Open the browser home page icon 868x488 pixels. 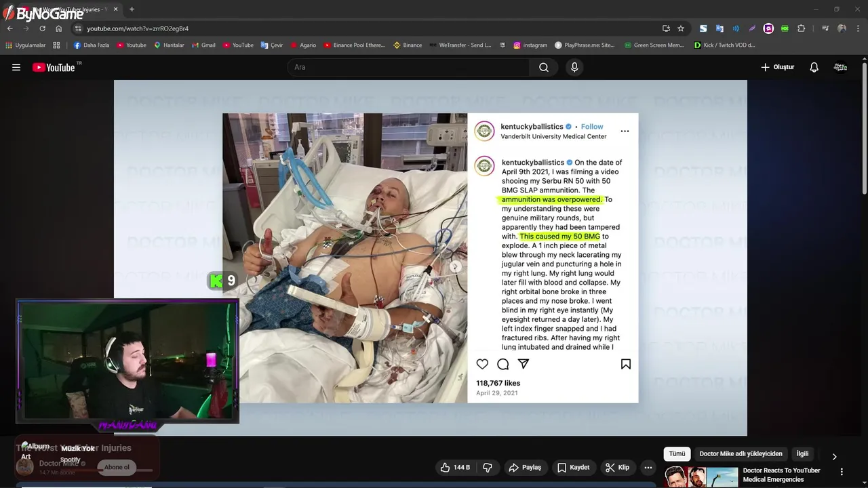[x=59, y=28]
